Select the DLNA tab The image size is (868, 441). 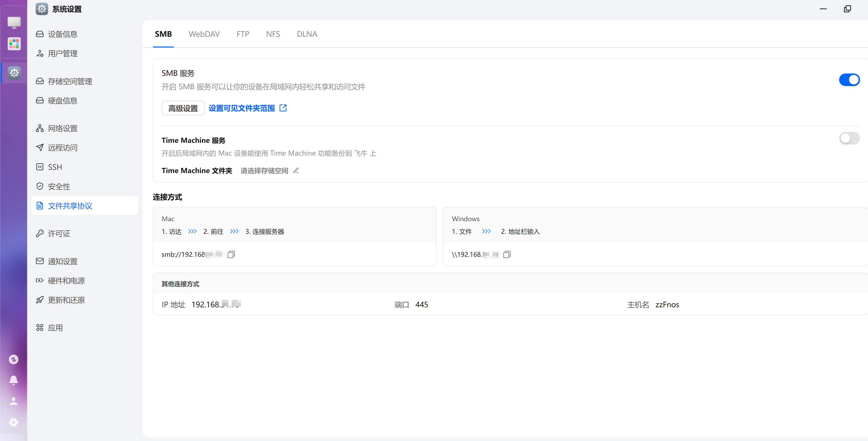[307, 34]
